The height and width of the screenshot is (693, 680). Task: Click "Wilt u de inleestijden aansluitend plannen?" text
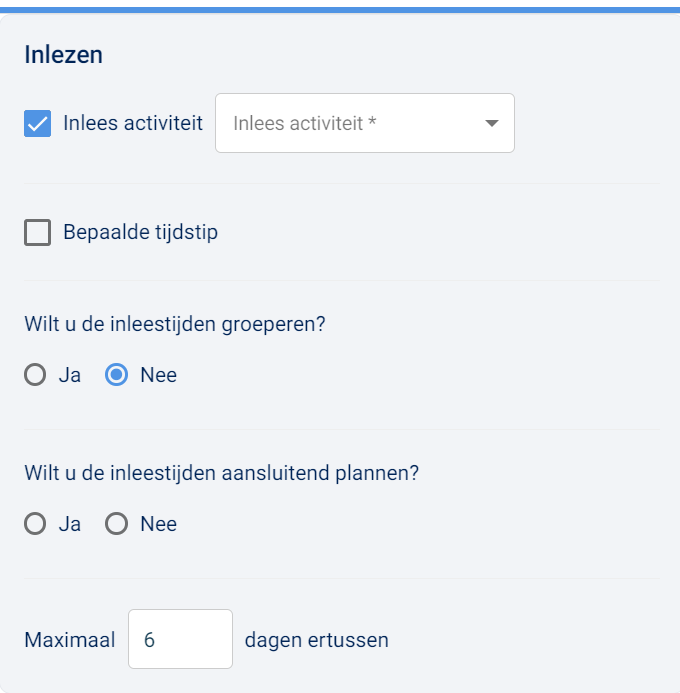pyautogui.click(x=221, y=473)
